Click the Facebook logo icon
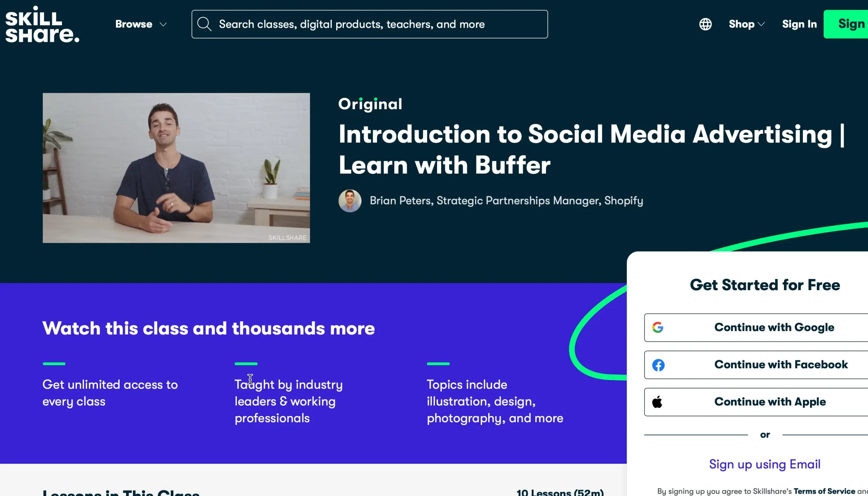868x496 pixels. pyautogui.click(x=658, y=365)
